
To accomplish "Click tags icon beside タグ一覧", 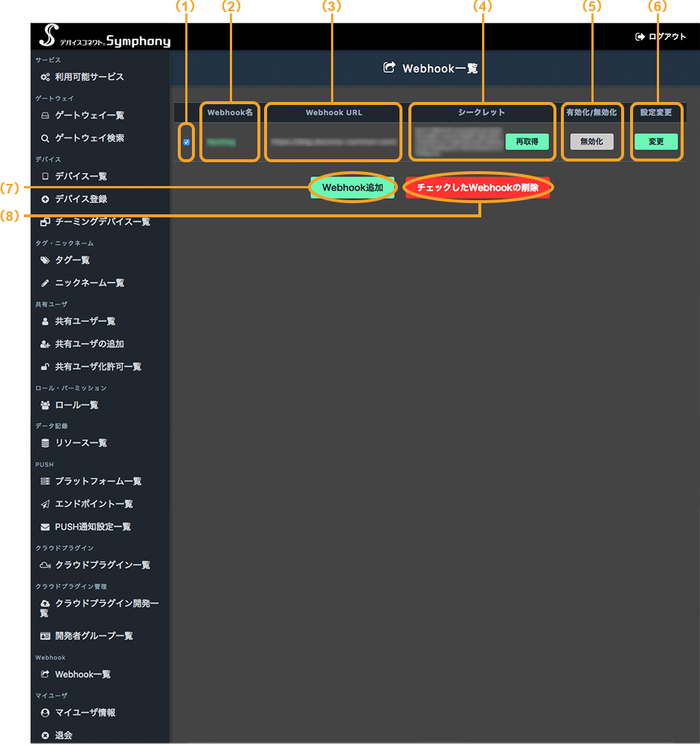I will coord(45,260).
